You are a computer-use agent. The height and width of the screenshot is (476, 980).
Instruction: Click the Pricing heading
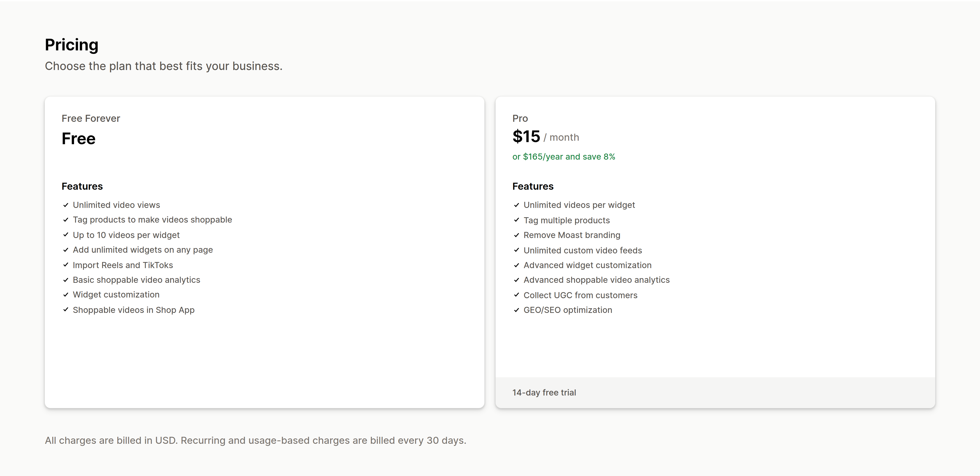coord(72,45)
